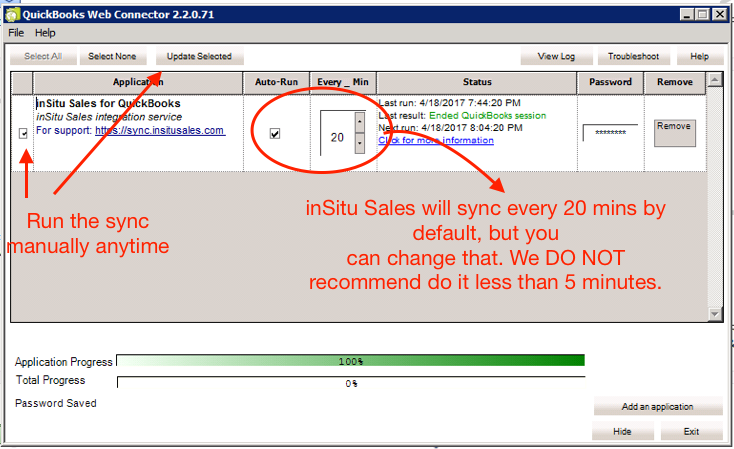Viewport: 734px width, 449px height.
Task: Remove the inSitu Sales application
Action: pos(674,127)
